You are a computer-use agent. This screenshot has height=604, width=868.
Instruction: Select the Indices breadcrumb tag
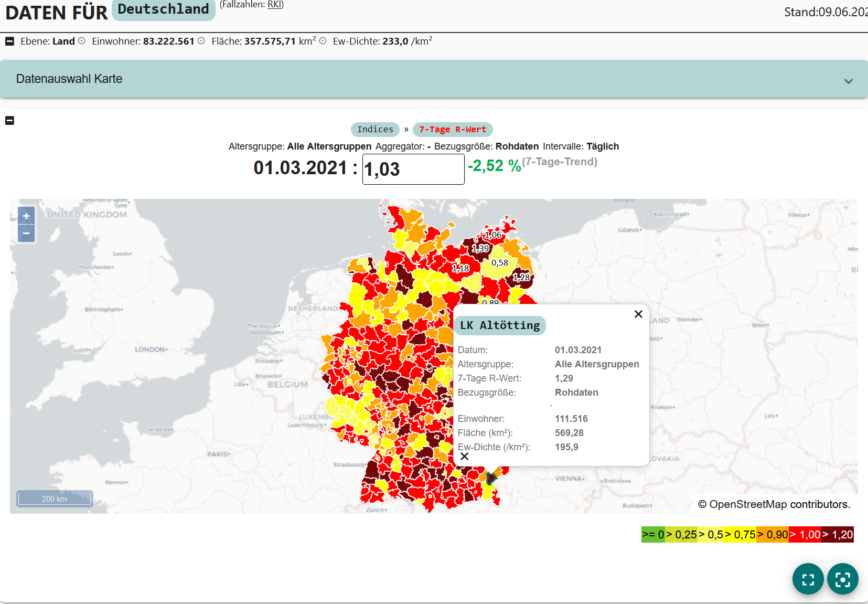pyautogui.click(x=375, y=129)
